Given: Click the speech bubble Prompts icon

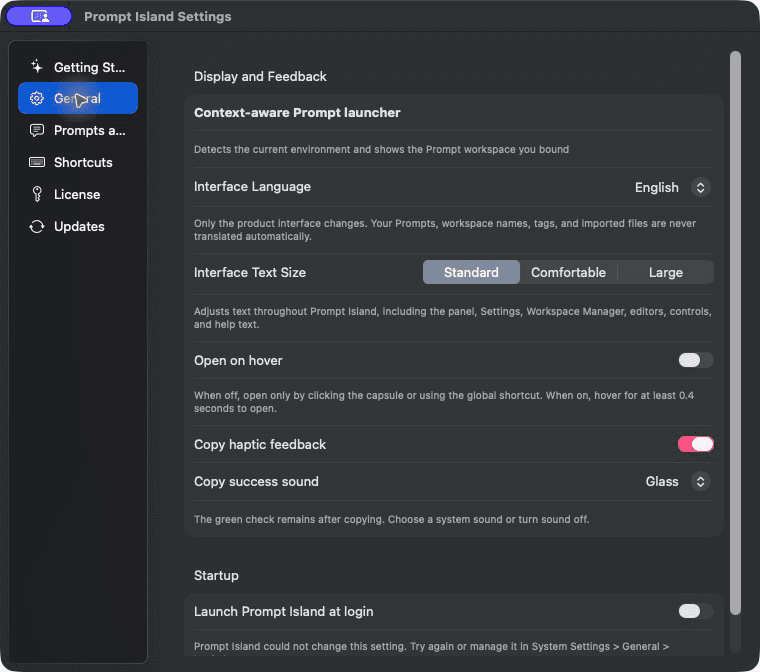Looking at the screenshot, I should tap(37, 130).
